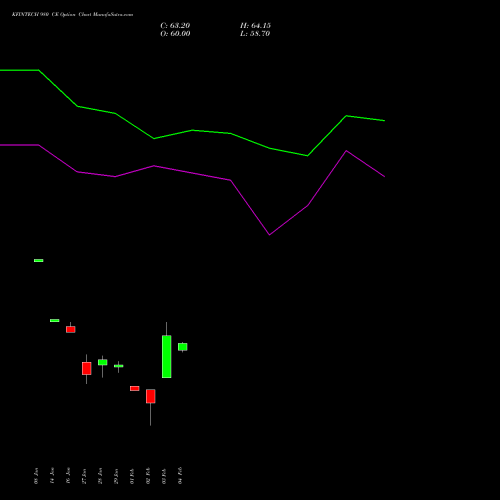Select the thin green 29 Jan candle

coord(119,366)
